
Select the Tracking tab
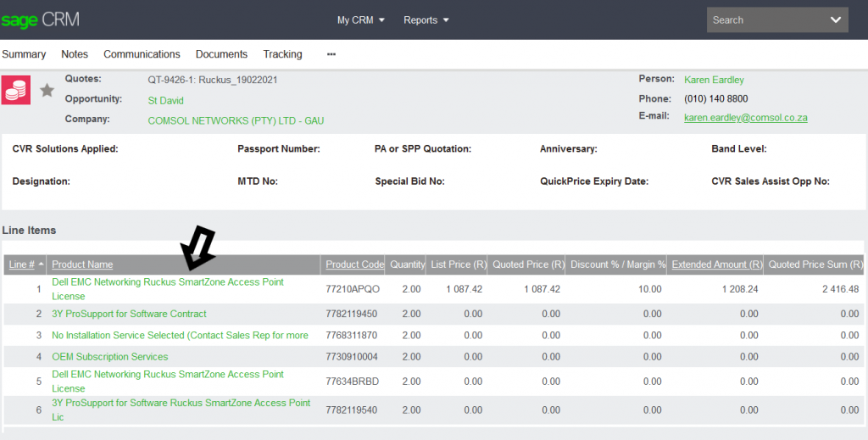(282, 54)
